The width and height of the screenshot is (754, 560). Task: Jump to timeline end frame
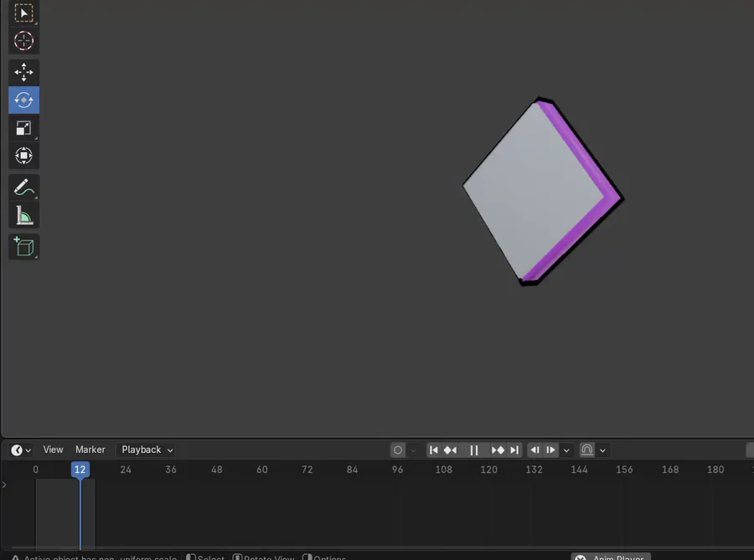[x=514, y=450]
